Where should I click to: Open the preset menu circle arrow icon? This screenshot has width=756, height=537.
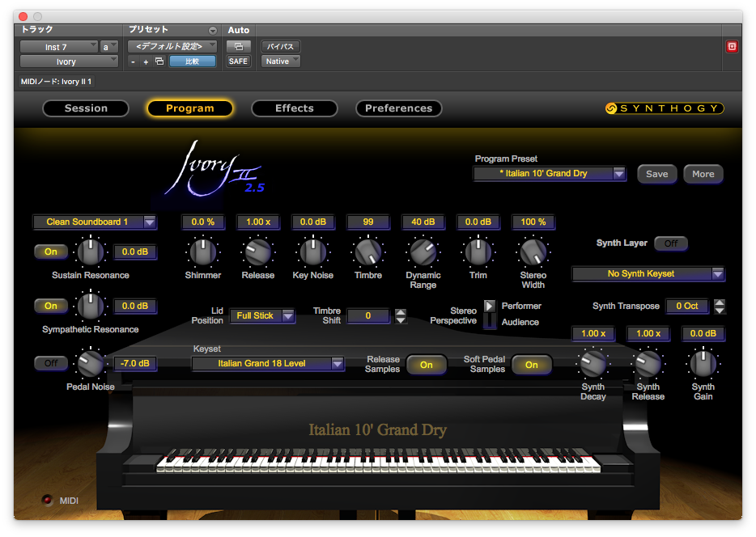tap(213, 31)
